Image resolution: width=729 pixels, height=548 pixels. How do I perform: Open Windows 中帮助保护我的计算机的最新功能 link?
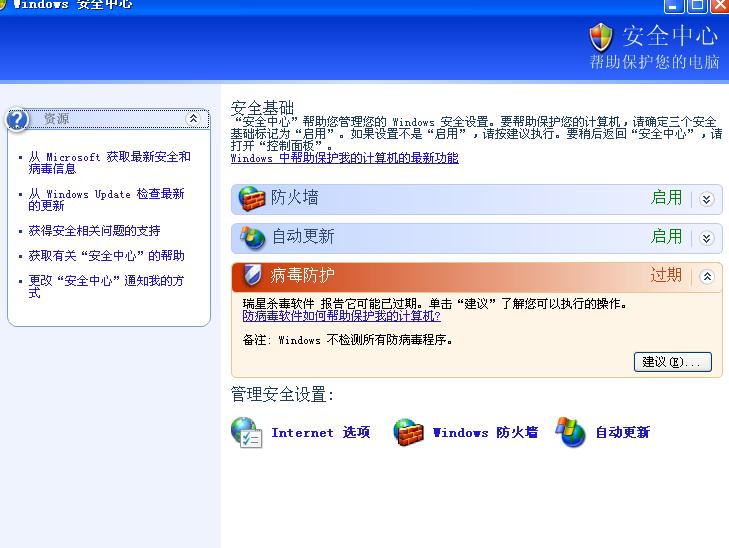click(345, 158)
